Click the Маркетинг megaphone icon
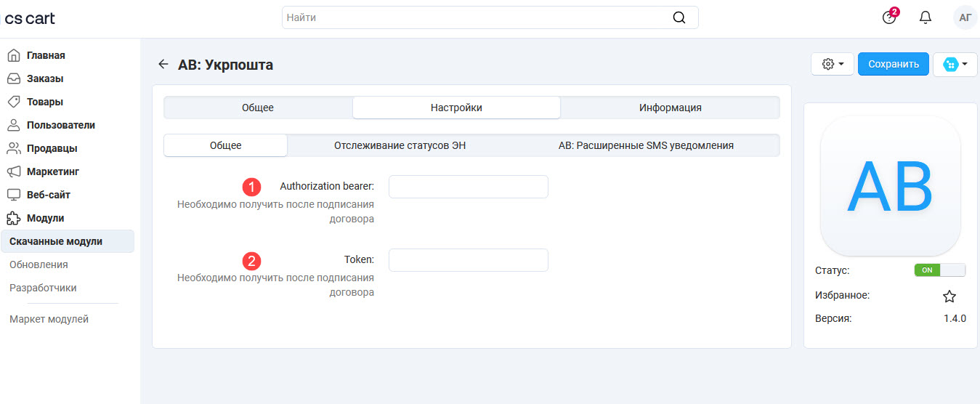The width and height of the screenshot is (980, 404). (13, 171)
